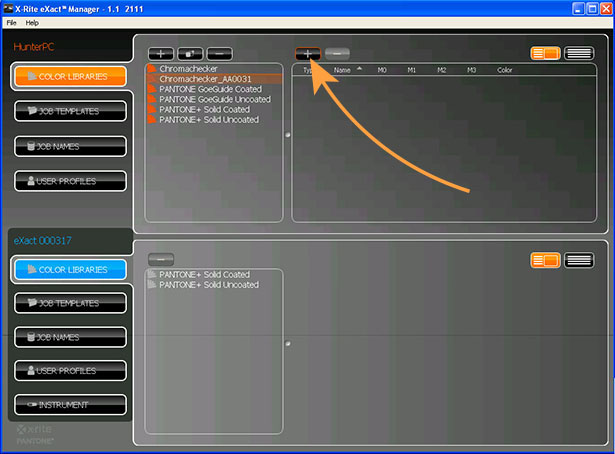Open HunterPC Color Libraries section

tap(71, 76)
